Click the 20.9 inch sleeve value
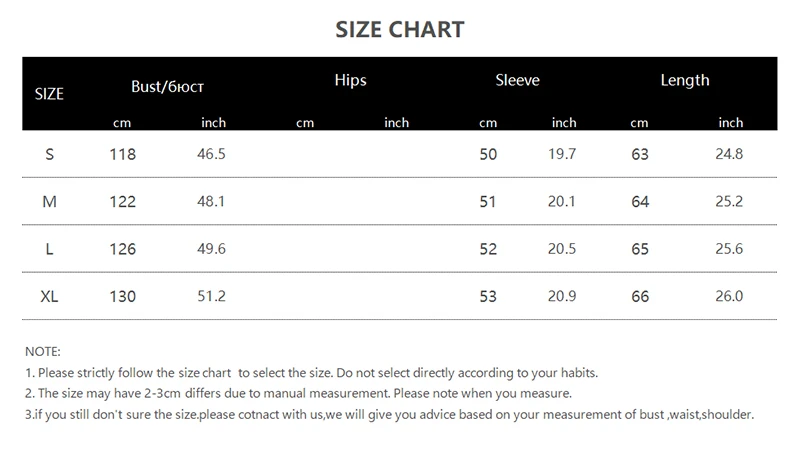The image size is (800, 451). point(563,296)
